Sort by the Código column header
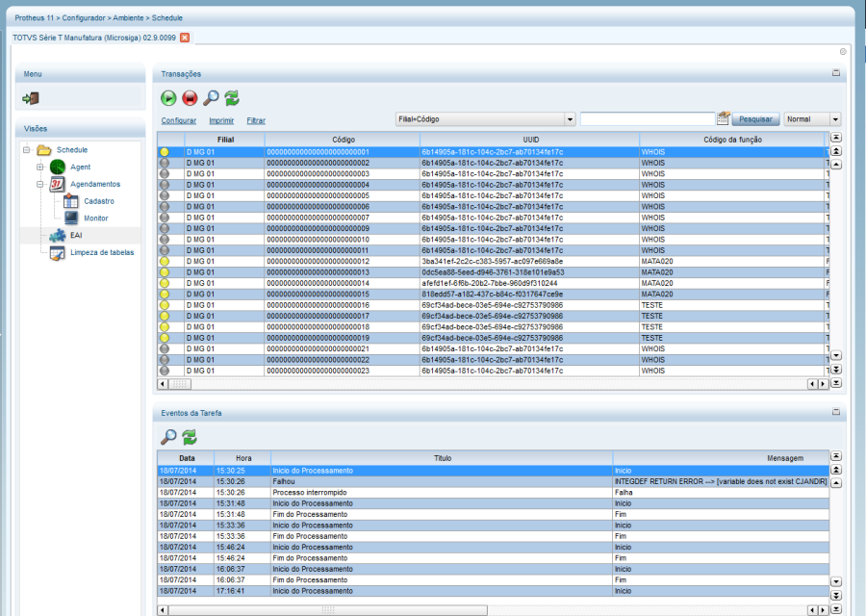Screen dimensions: 866x616 click(343, 140)
